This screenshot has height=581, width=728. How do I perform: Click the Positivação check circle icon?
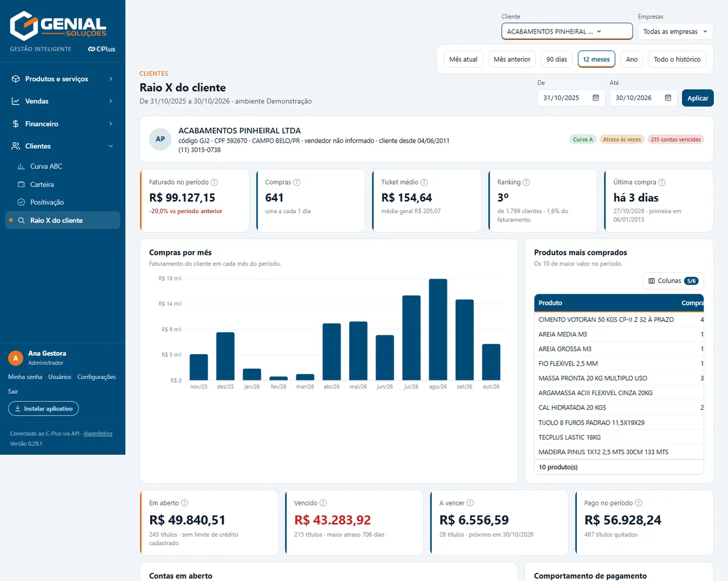[21, 202]
